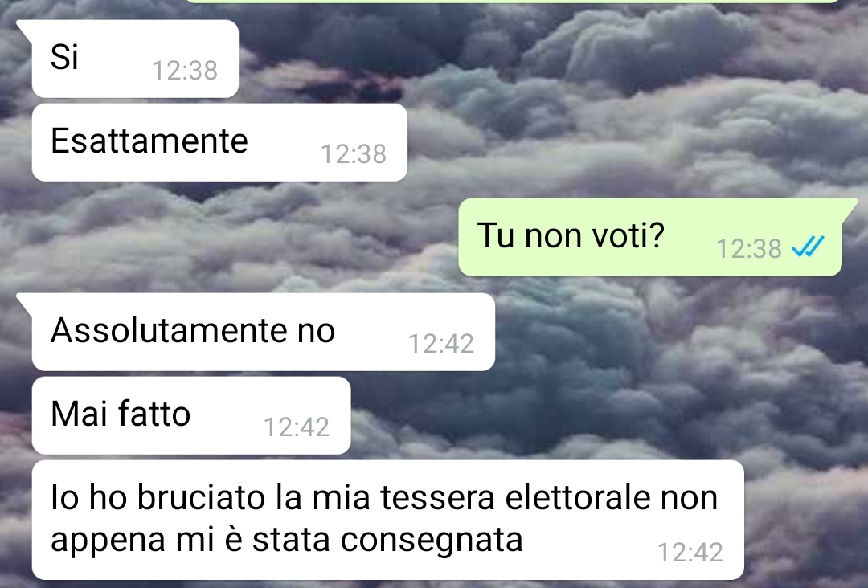Select the "Si" message bubble
The width and height of the screenshot is (868, 588).
coord(135,59)
